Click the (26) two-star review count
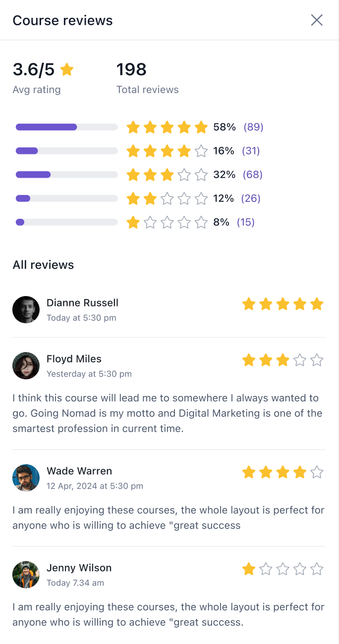Viewport: 339px width, 644px height. coord(251,198)
